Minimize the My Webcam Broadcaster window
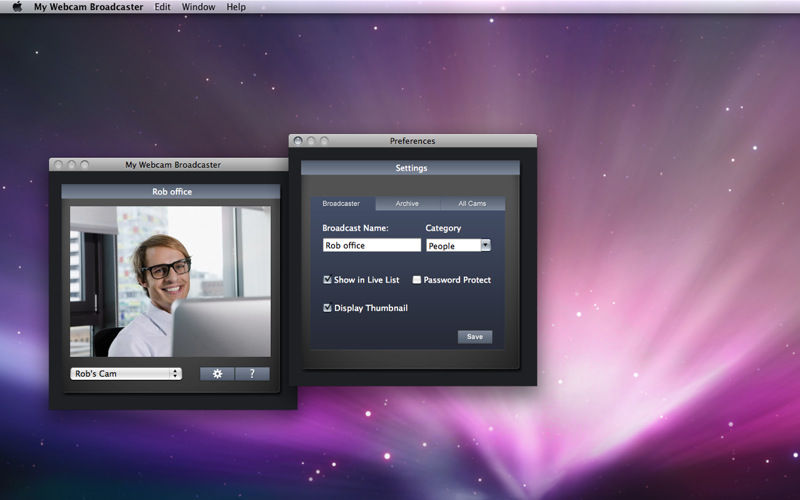 tap(71, 164)
